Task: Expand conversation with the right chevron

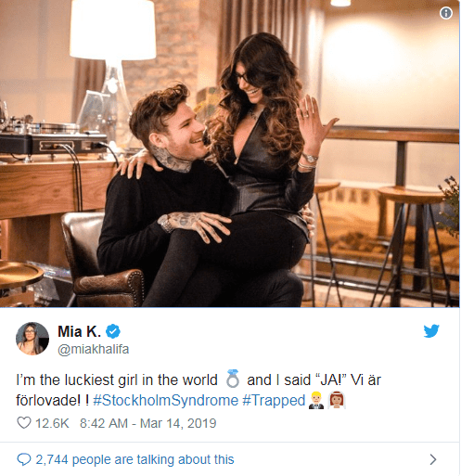Action: point(433,459)
